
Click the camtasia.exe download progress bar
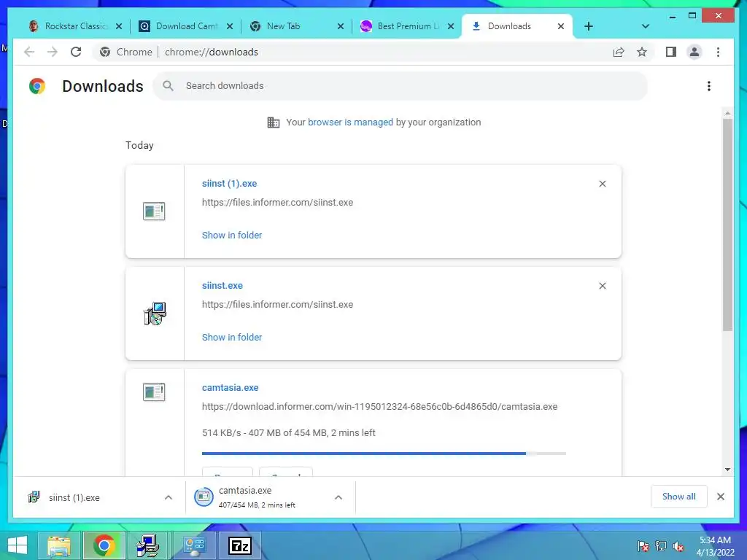[384, 454]
